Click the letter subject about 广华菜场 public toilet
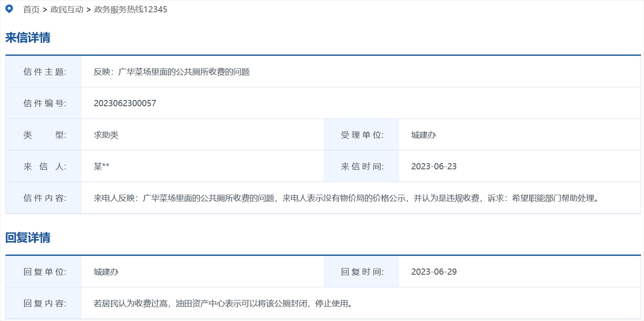This screenshot has height=321, width=644. (172, 72)
